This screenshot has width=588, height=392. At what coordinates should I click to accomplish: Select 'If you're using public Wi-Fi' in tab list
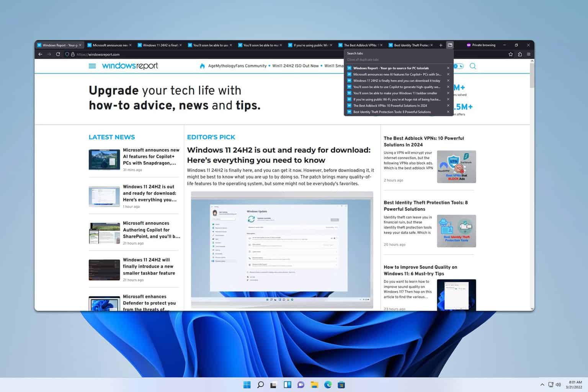coord(396,99)
